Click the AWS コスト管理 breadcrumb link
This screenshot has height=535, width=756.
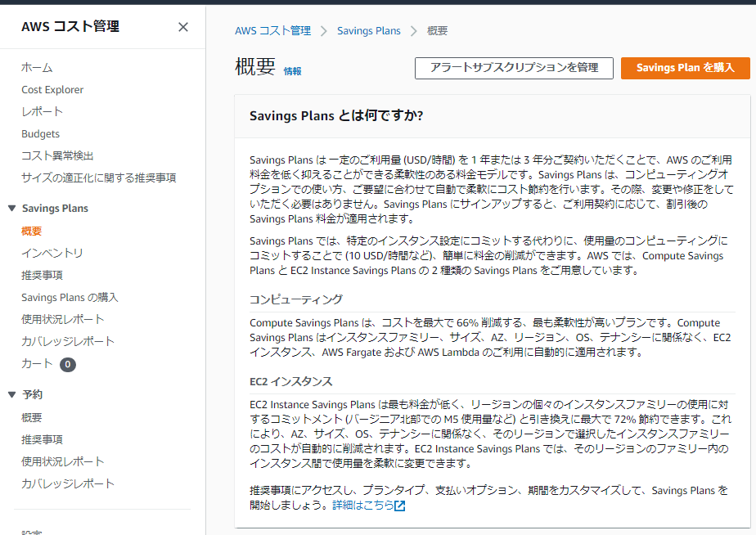click(x=272, y=30)
